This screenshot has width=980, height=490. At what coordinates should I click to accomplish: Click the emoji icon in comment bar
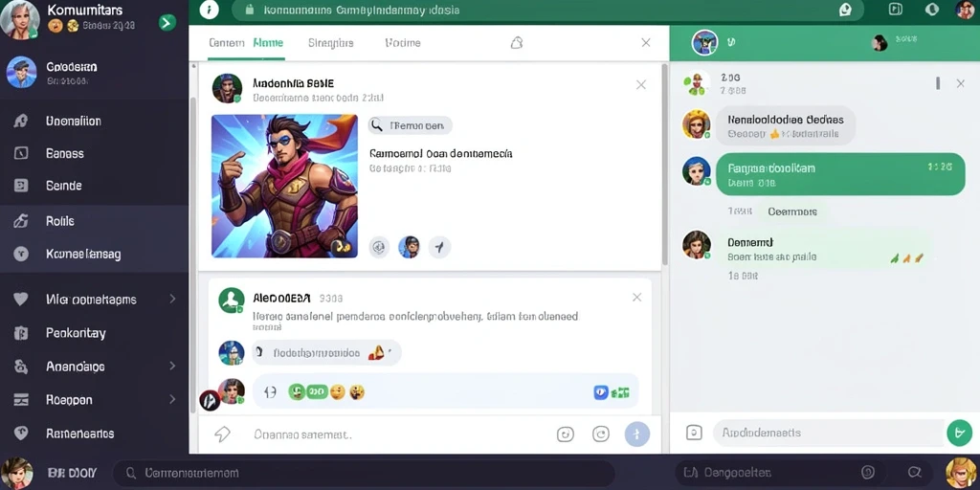(x=565, y=434)
